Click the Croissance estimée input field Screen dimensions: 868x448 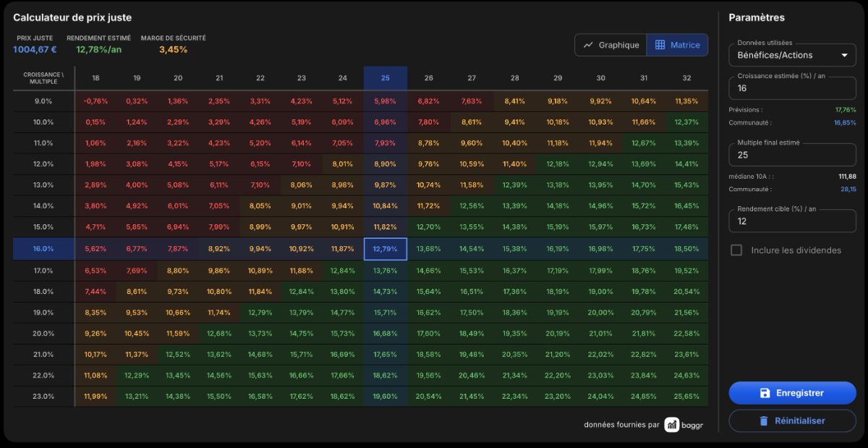click(792, 88)
